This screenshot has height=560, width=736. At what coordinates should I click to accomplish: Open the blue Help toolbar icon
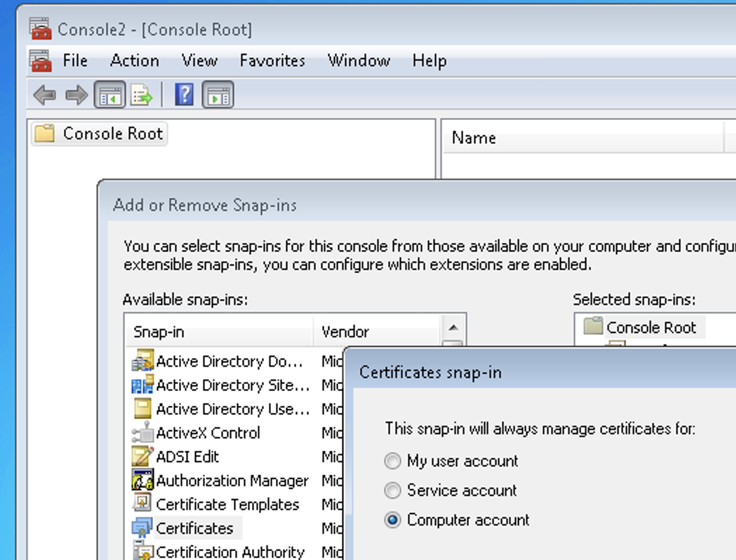tap(184, 96)
